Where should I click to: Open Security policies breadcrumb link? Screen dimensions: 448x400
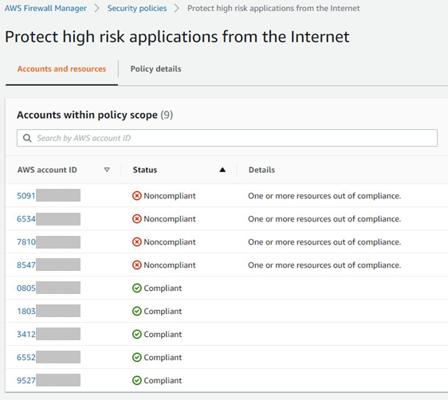pyautogui.click(x=137, y=8)
